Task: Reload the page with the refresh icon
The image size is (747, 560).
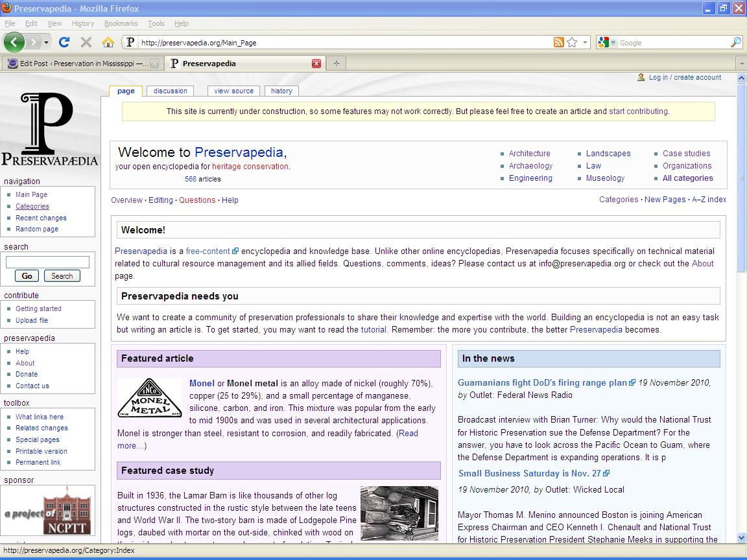Action: (x=64, y=42)
